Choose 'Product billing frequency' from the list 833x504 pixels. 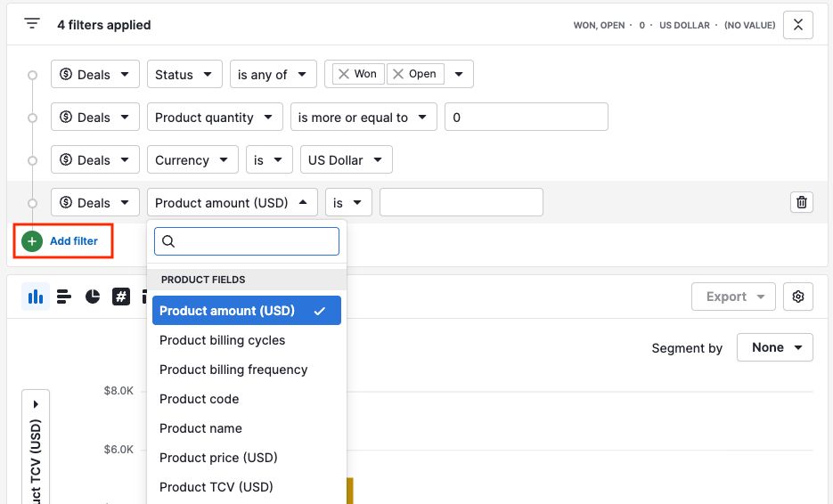(x=233, y=370)
